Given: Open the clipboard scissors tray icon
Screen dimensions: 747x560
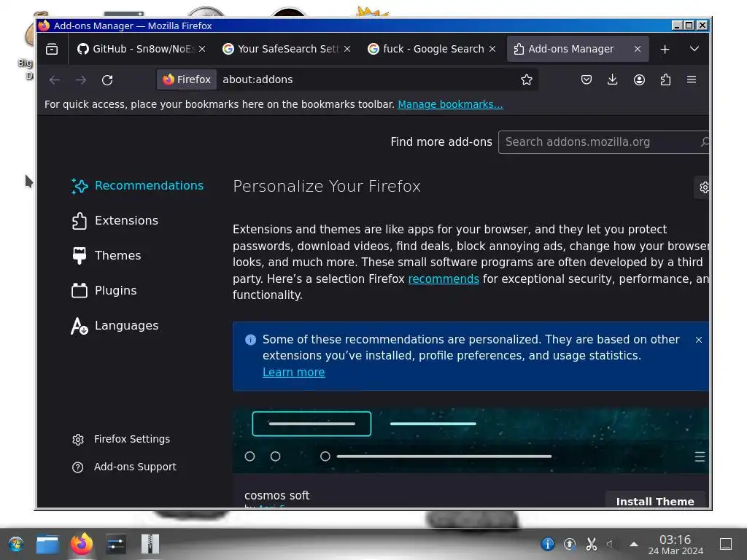Looking at the screenshot, I should coord(591,544).
